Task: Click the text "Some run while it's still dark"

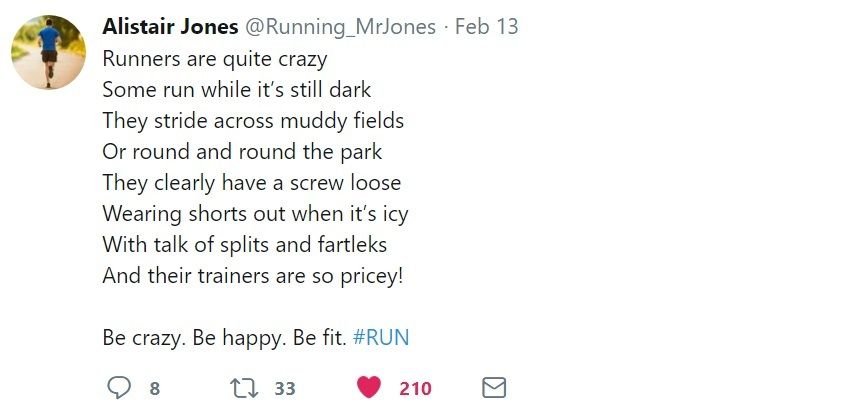Action: click(237, 89)
